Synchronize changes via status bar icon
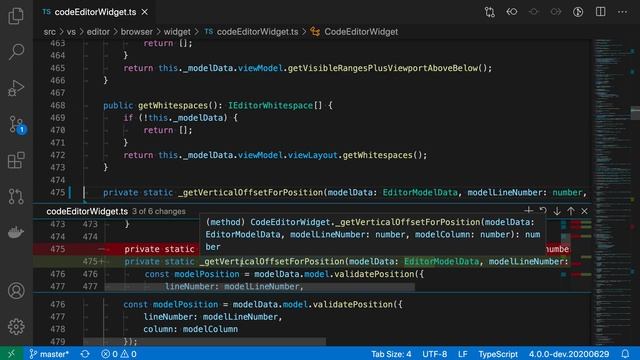The width and height of the screenshot is (640, 360). [85, 354]
